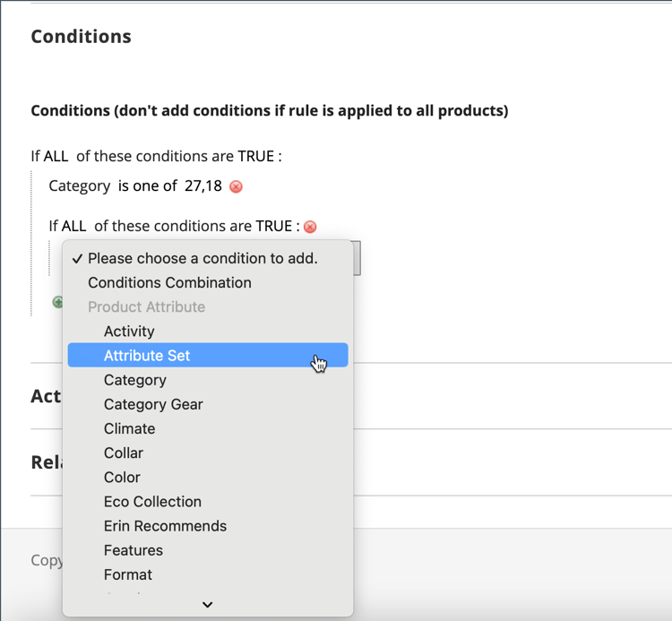This screenshot has height=621, width=672.
Task: Select Eco Collection option
Action: pos(152,502)
